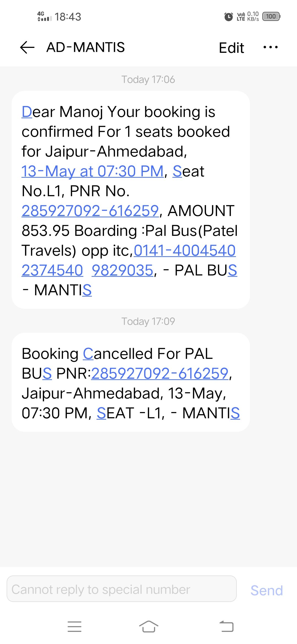Viewport: 297px width, 644px height.
Task: Tap PNR link in the cancellation message
Action: (x=160, y=373)
